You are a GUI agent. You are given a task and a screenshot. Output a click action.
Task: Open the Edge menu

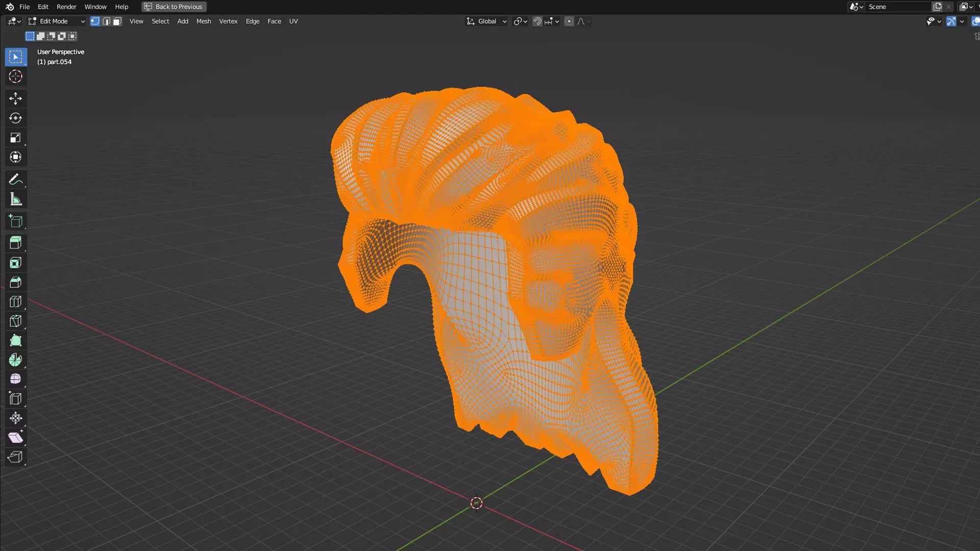point(253,21)
